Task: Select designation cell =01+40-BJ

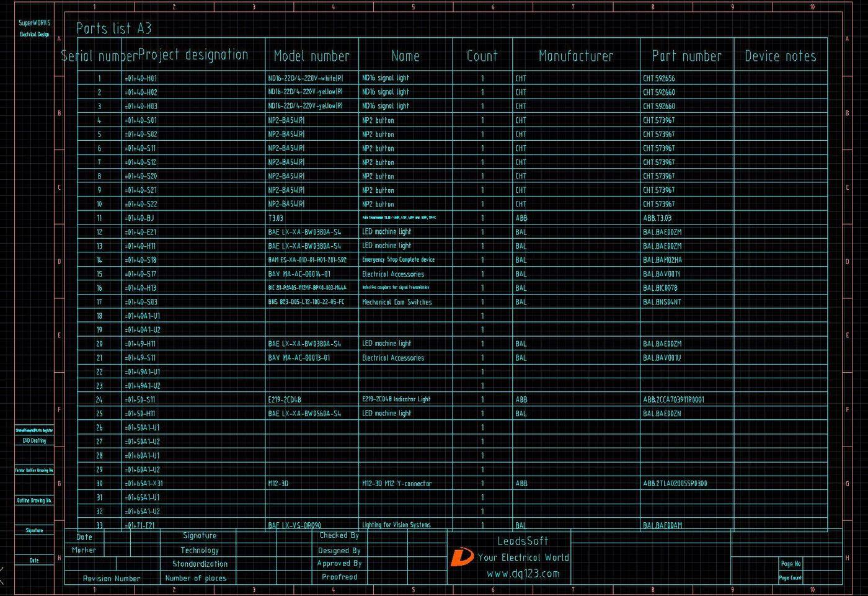Action: [x=139, y=218]
